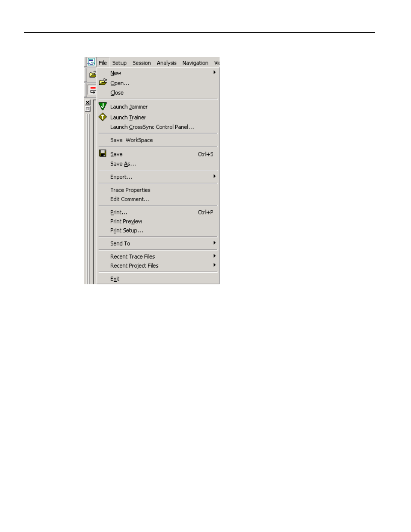Click the toolbar open-folder icon under title

[93, 75]
